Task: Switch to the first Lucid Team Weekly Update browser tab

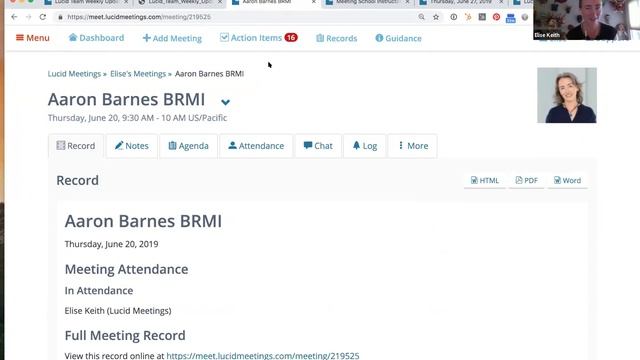Action: coord(86,3)
